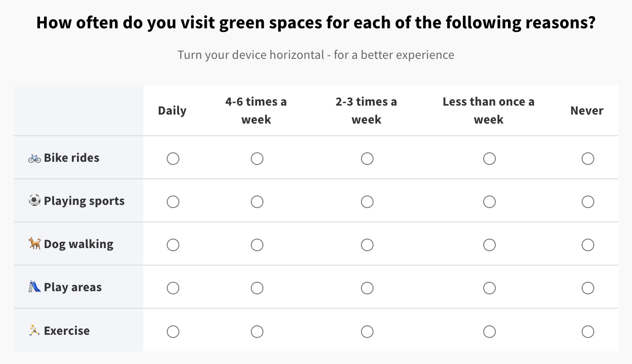632x364 pixels.
Task: Select 2-3 times a week for Dog walking
Action: 367,245
